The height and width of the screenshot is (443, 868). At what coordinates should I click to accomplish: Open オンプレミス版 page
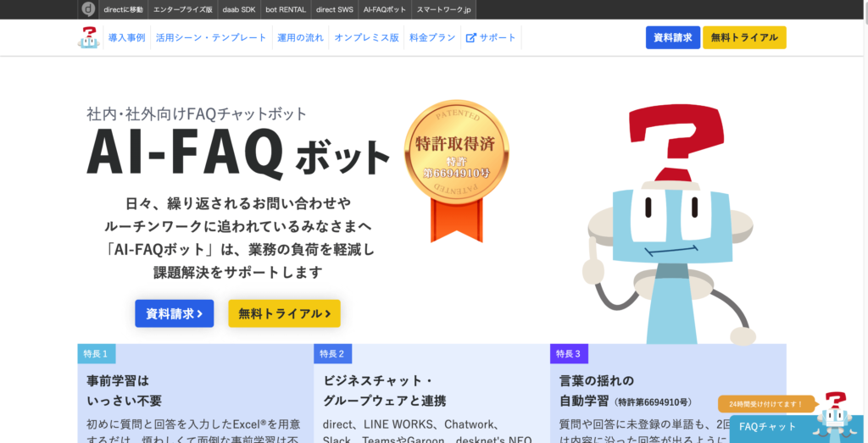(366, 37)
